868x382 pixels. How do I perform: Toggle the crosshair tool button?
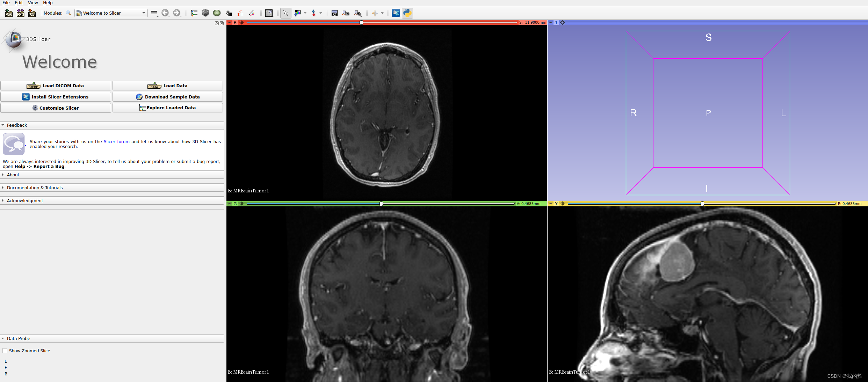tap(375, 13)
